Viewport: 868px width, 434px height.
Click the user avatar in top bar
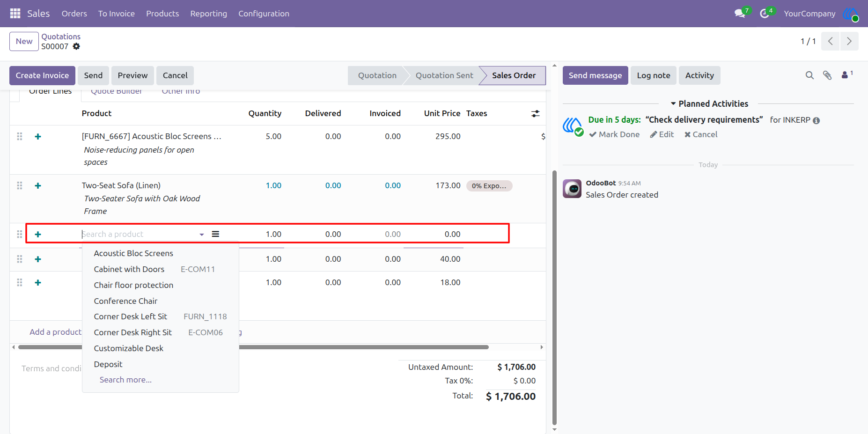click(x=850, y=14)
